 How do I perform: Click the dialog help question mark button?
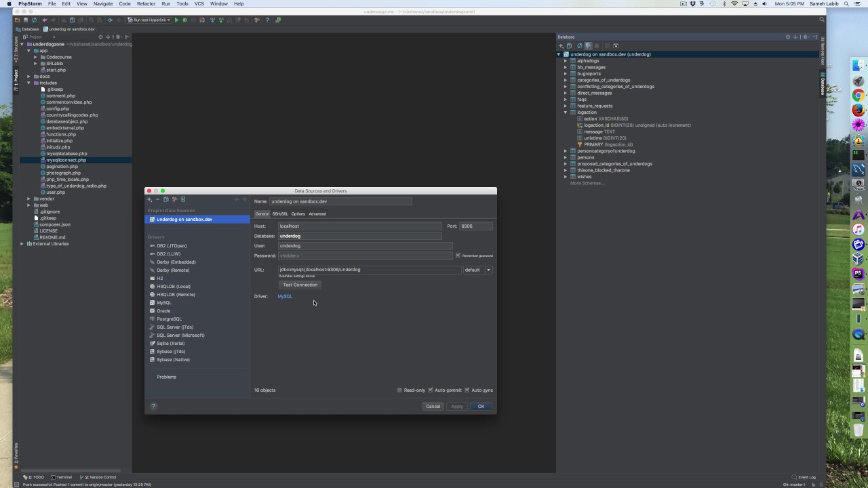(153, 407)
